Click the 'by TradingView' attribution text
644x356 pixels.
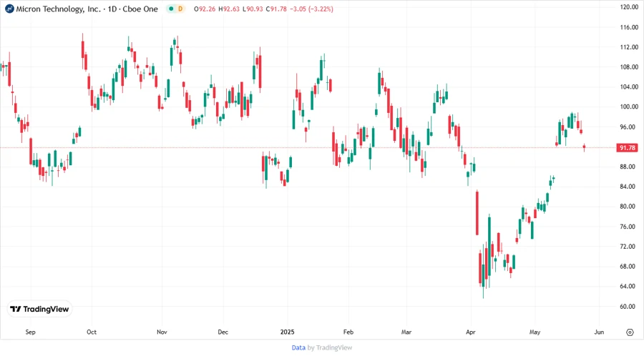(x=330, y=347)
